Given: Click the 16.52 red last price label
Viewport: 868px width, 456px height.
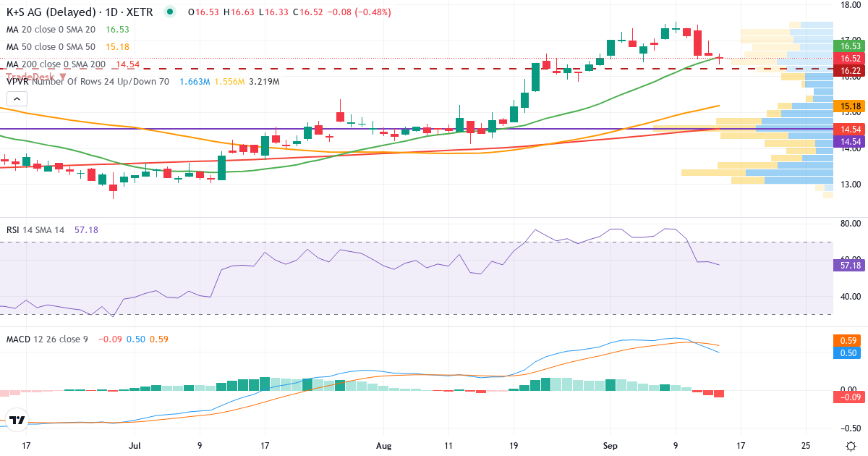Looking at the screenshot, I should 851,58.
